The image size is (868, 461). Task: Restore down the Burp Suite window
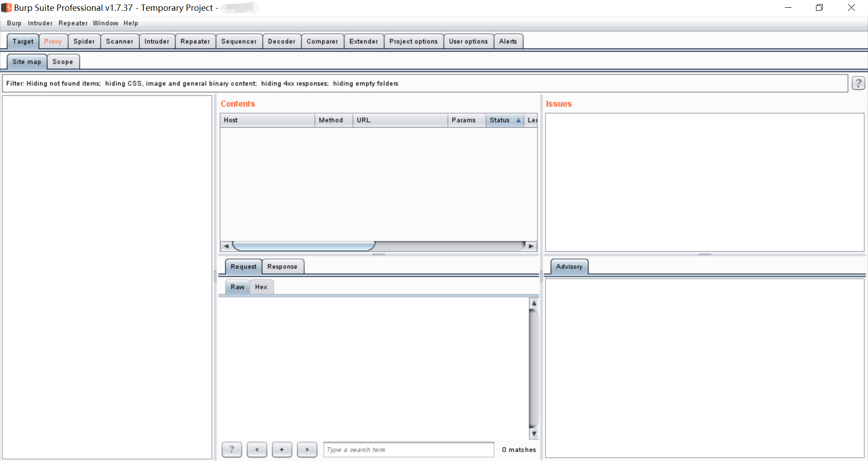819,8
